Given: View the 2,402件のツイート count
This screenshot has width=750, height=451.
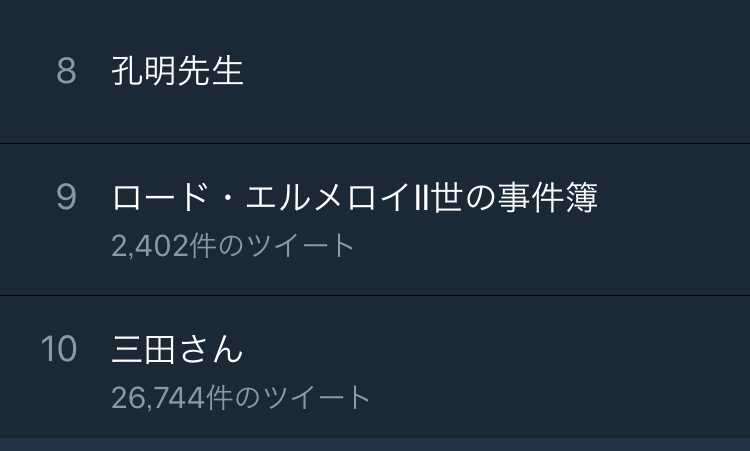Looking at the screenshot, I should click(233, 246).
